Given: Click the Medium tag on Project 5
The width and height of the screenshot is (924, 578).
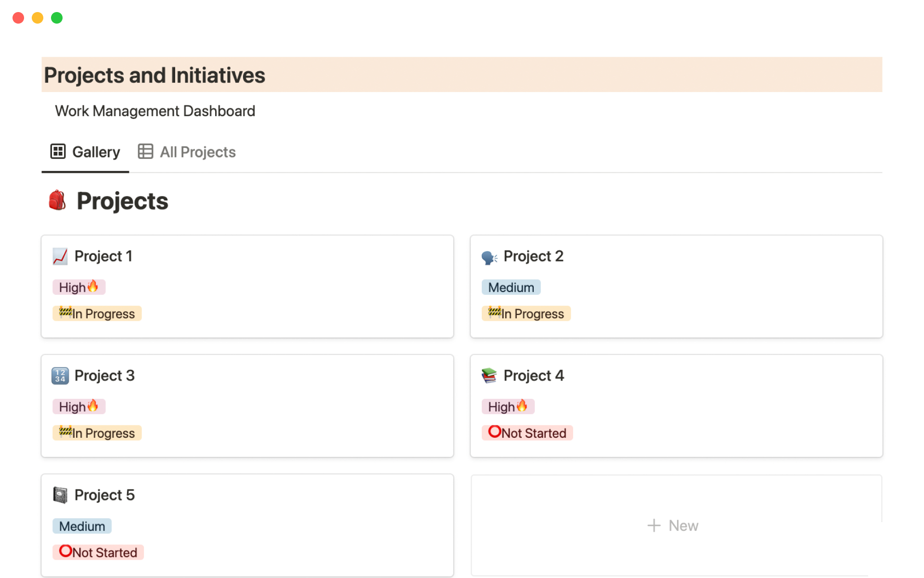Looking at the screenshot, I should click(x=82, y=526).
